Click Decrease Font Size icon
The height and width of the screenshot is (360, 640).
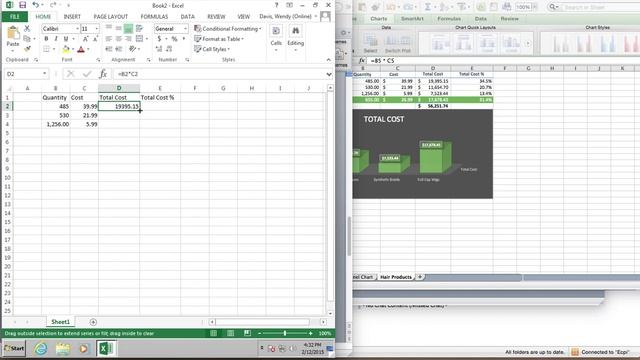click(95, 39)
